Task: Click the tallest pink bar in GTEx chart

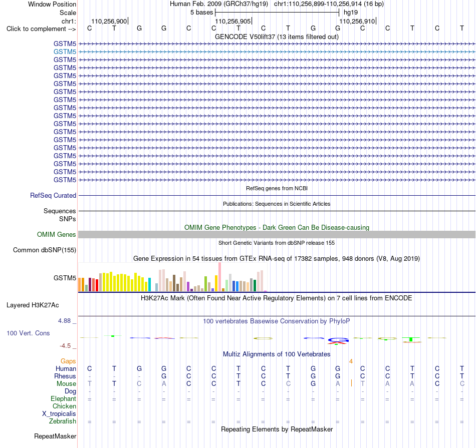Action: (x=219, y=277)
